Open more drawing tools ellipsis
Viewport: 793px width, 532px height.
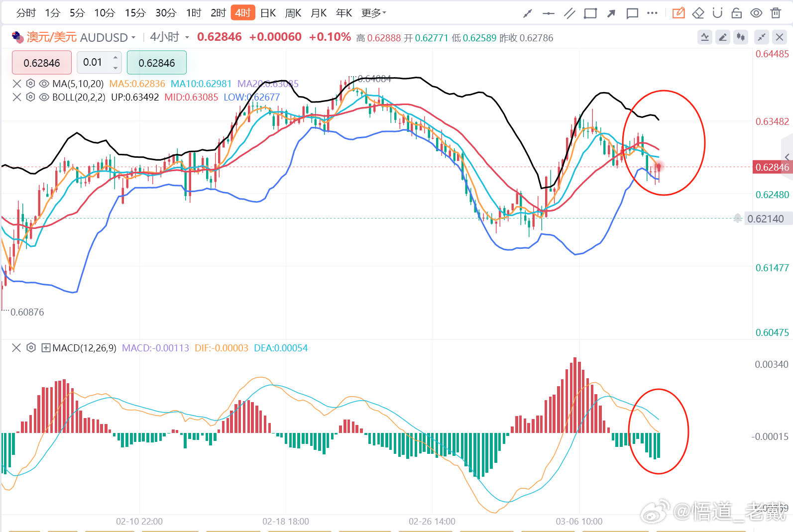(x=652, y=13)
